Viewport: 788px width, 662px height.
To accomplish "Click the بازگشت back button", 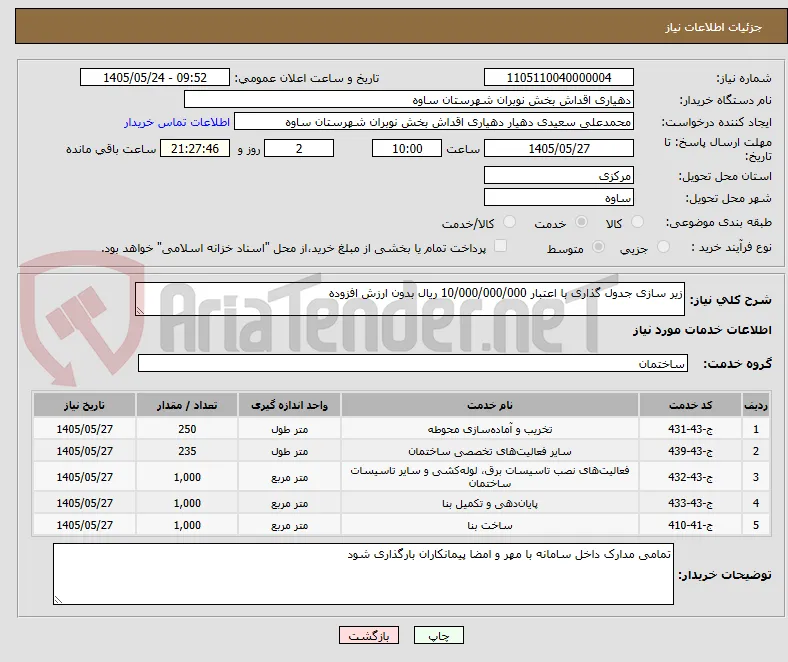I will pos(369,635).
